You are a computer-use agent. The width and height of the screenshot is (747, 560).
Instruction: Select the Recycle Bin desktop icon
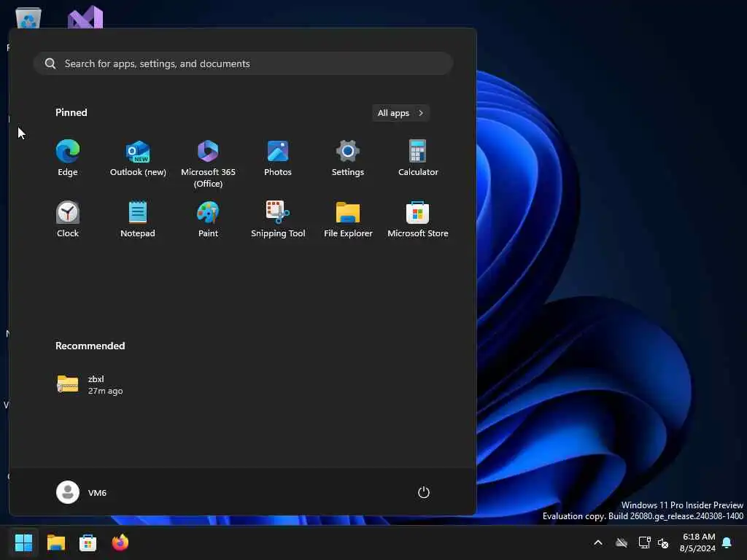click(x=28, y=17)
